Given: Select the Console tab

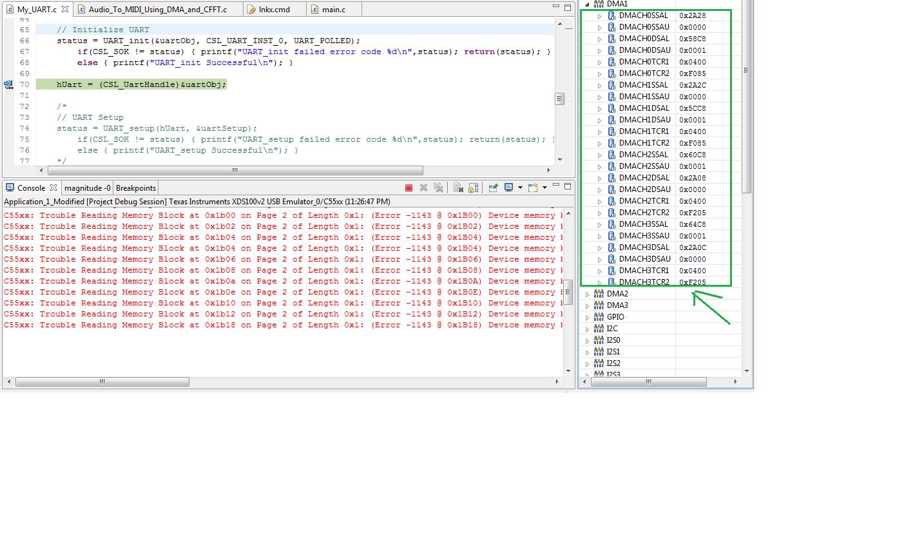Looking at the screenshot, I should tap(31, 188).
